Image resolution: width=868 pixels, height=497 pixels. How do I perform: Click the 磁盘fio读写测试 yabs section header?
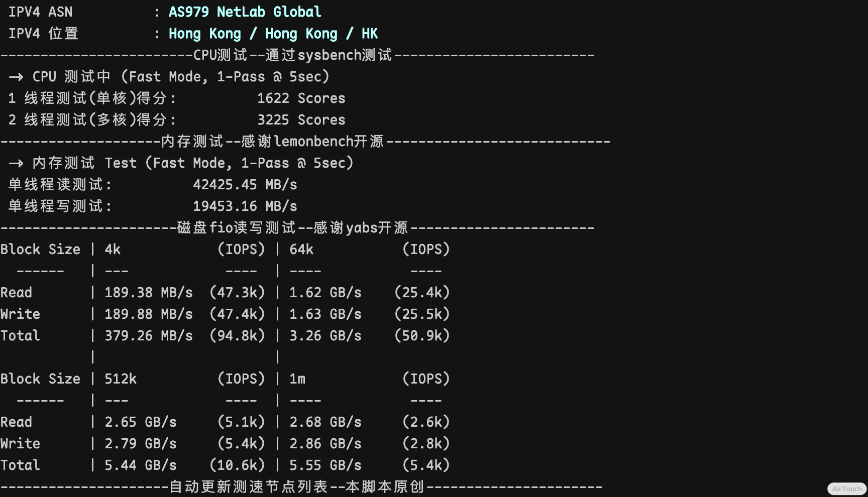pyautogui.click(x=292, y=228)
